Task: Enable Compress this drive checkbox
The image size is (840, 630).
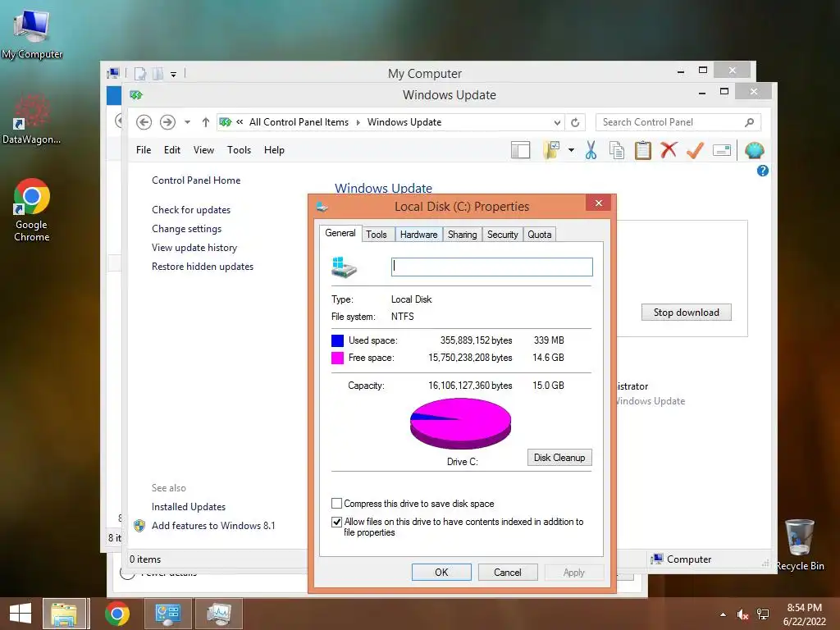Action: tap(336, 504)
